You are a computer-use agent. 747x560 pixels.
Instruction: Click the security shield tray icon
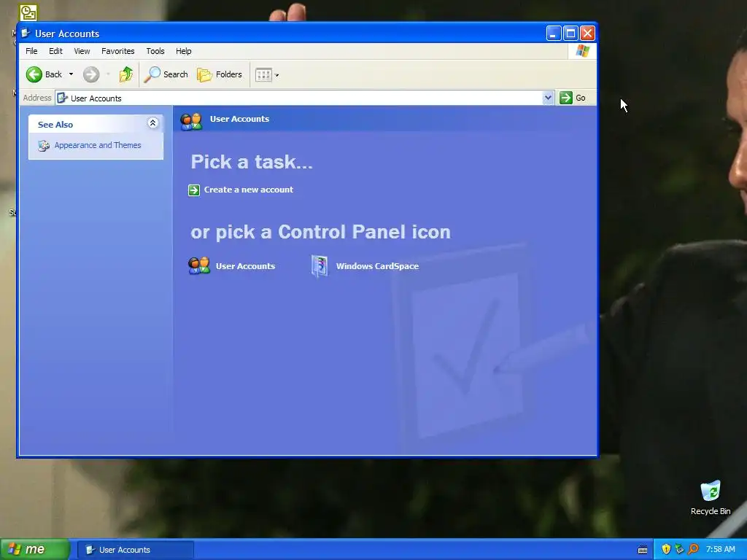[x=666, y=550]
